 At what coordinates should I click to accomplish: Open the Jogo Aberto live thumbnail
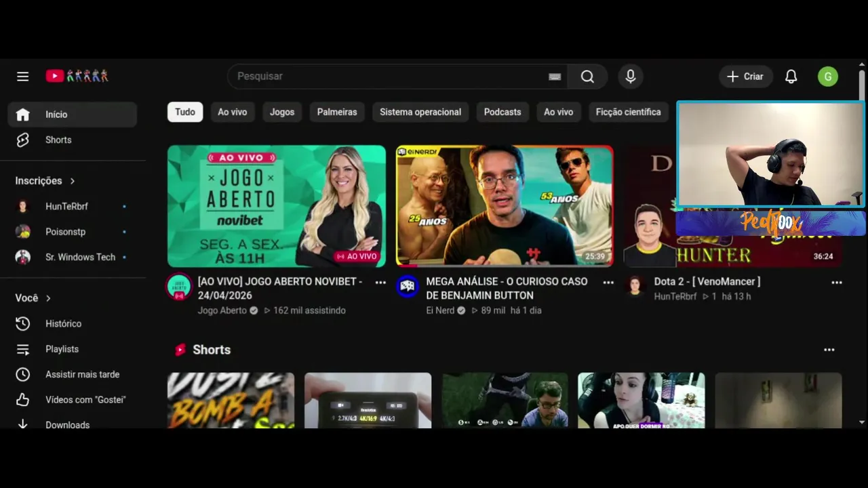pos(277,206)
